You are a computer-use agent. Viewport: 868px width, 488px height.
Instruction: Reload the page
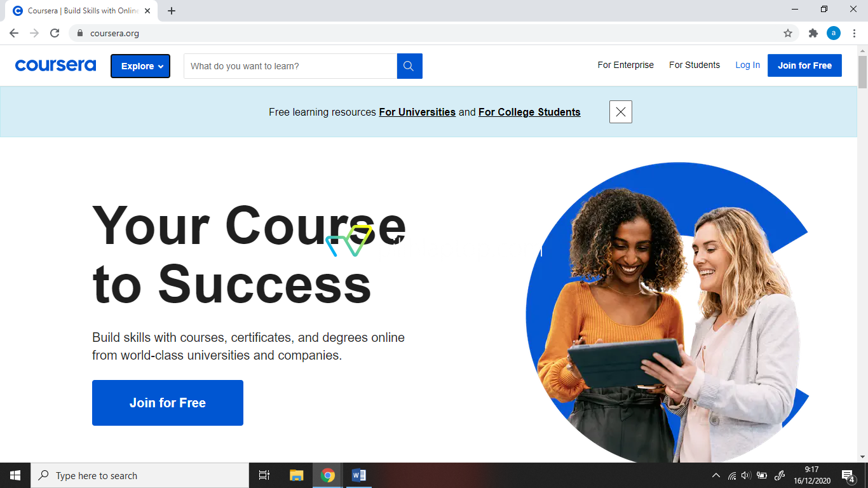coord(55,33)
